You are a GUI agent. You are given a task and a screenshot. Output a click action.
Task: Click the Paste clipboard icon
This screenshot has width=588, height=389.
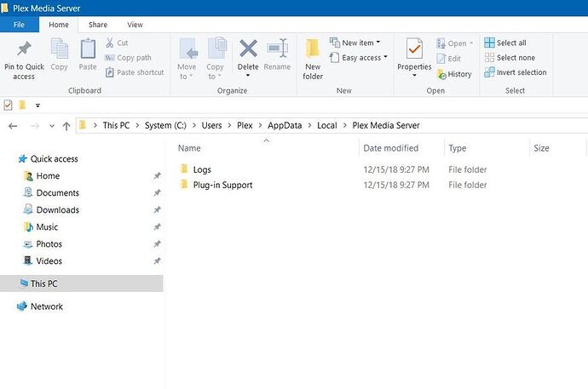pyautogui.click(x=88, y=49)
